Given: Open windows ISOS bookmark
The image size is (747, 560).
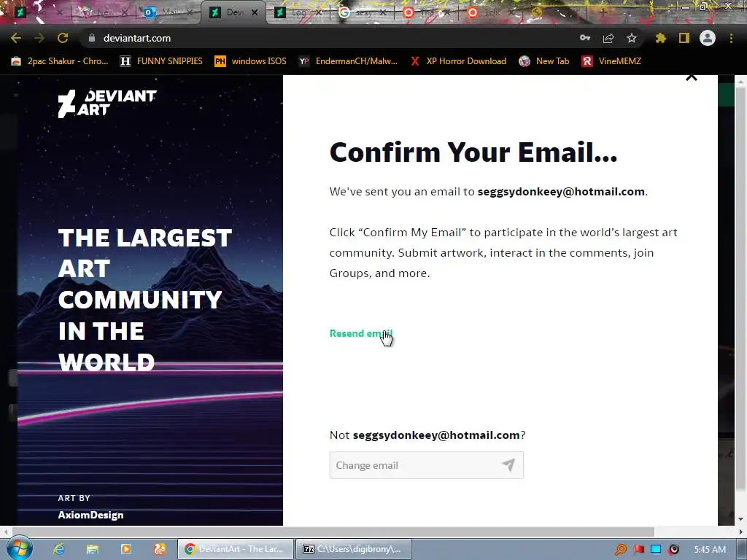Looking at the screenshot, I should tap(251, 61).
